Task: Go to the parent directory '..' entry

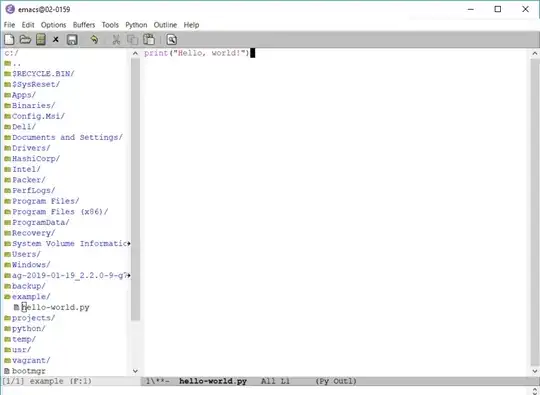Action: point(13,63)
